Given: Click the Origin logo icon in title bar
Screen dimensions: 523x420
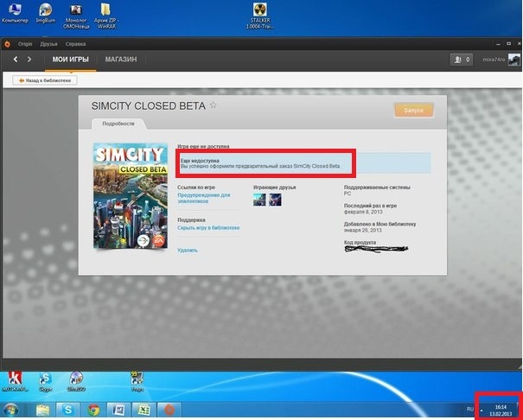Looking at the screenshot, I should coord(7,44).
